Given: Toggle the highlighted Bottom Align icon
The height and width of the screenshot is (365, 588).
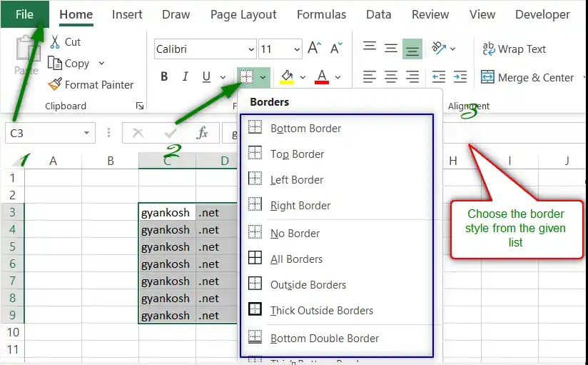Looking at the screenshot, I should click(412, 49).
